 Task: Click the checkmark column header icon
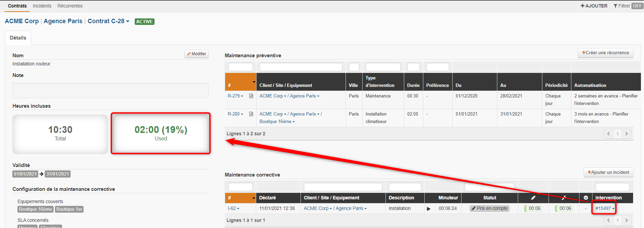point(586,198)
